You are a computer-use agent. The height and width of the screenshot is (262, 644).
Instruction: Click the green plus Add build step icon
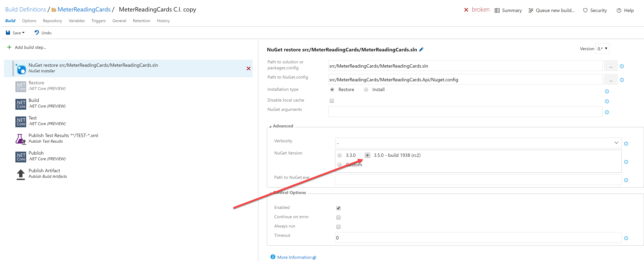pyautogui.click(x=9, y=47)
